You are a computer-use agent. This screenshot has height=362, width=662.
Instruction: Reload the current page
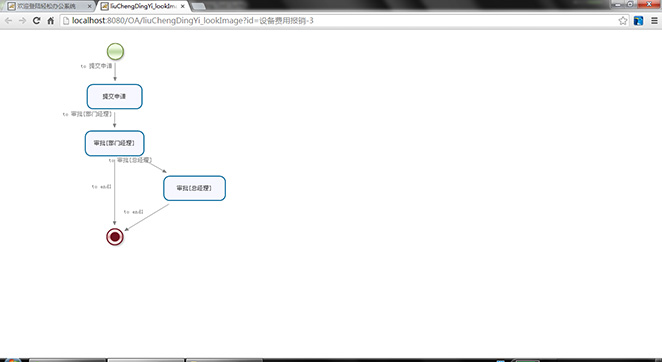pos(37,21)
